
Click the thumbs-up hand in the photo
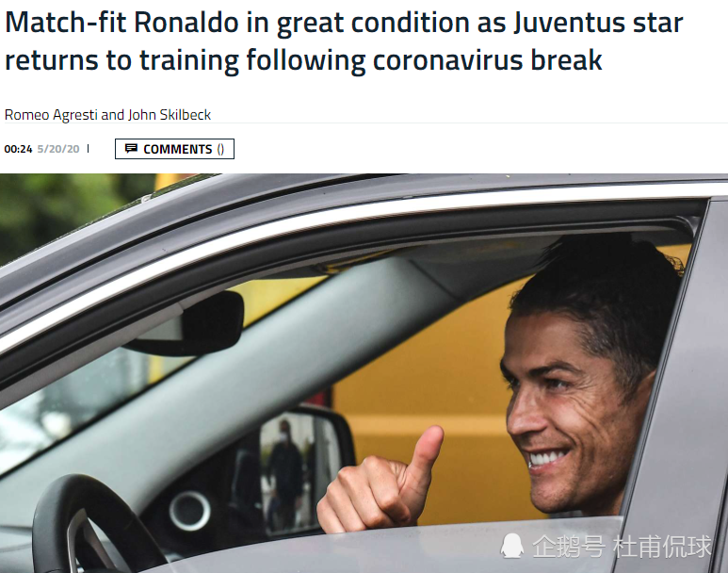coord(380,482)
